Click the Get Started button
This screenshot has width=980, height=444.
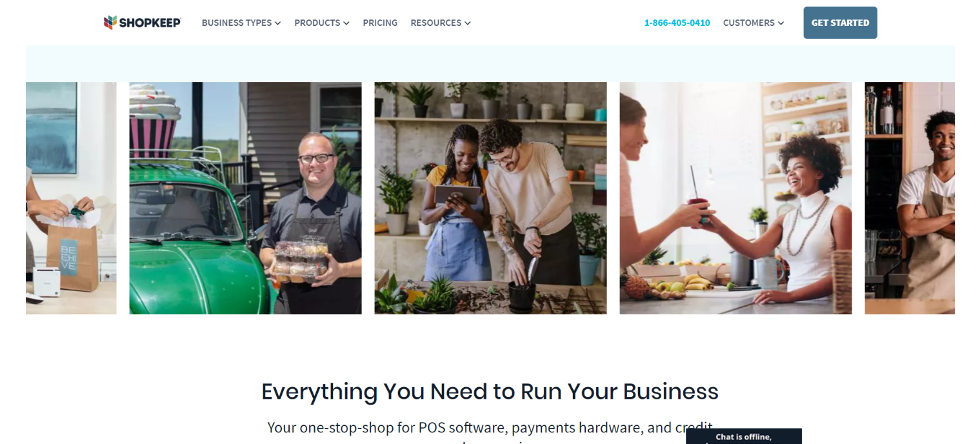[840, 23]
